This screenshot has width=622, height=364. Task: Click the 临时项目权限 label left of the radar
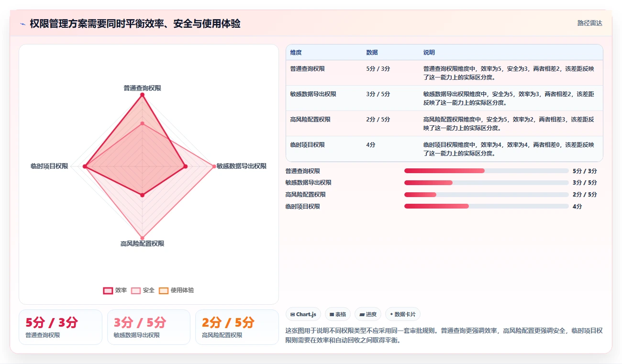pyautogui.click(x=49, y=166)
